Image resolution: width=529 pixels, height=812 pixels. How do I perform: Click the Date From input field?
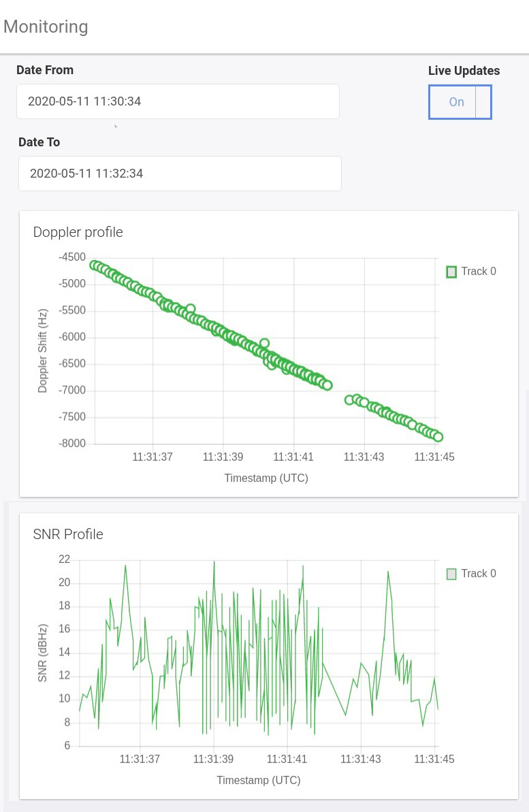click(x=178, y=101)
